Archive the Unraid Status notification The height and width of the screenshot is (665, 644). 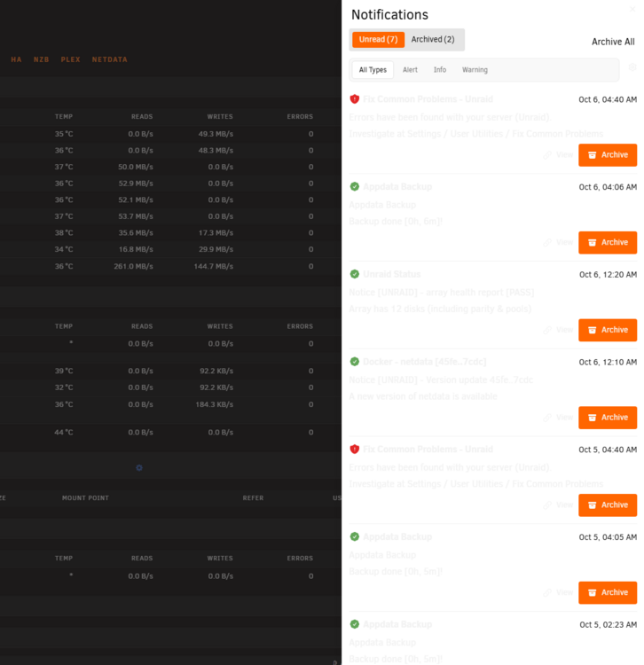pos(608,330)
